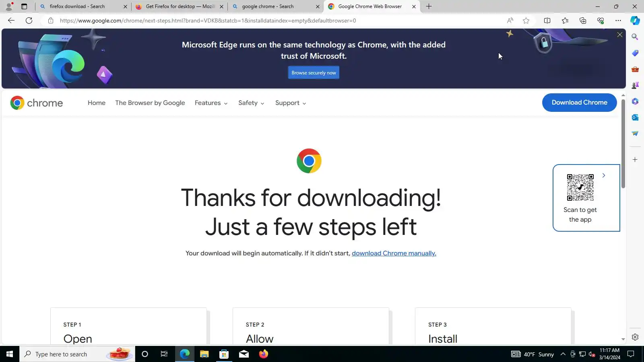Open Microsoft Store from taskbar
Screen dimensions: 644x362
[x=224, y=354]
